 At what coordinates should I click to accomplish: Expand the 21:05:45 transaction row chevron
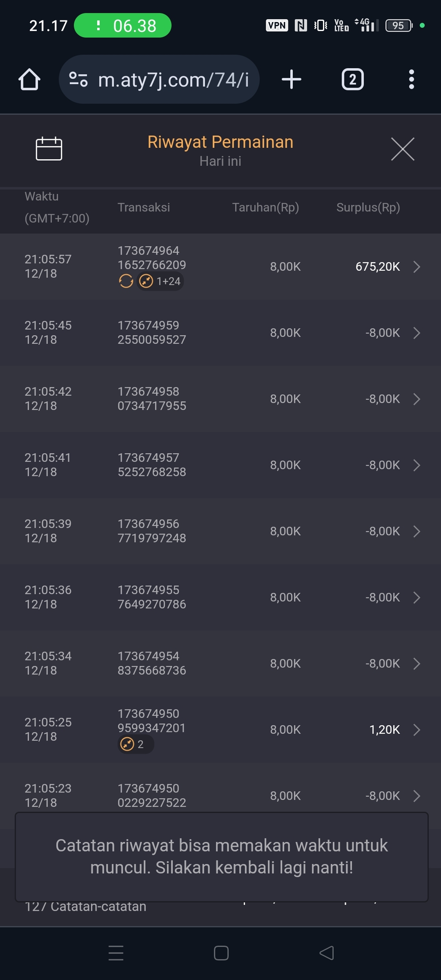(416, 333)
